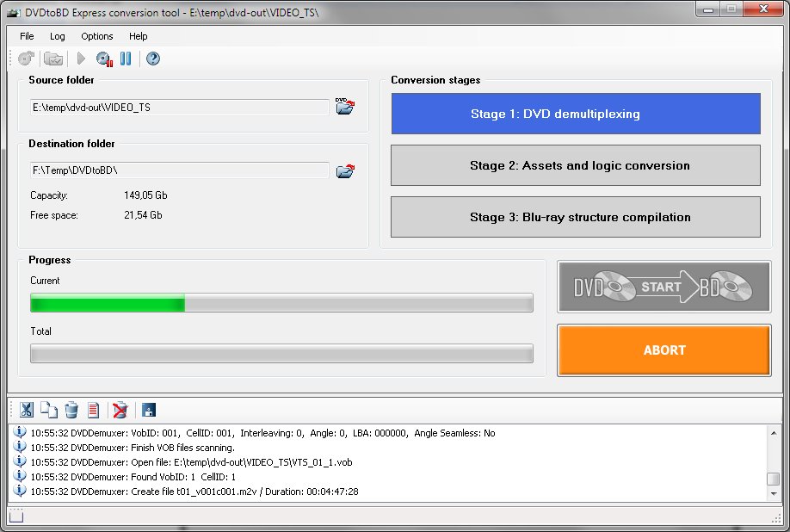Image resolution: width=790 pixels, height=532 pixels.
Task: Select Stage 3: Blu-ray structure compilation
Action: pos(576,217)
